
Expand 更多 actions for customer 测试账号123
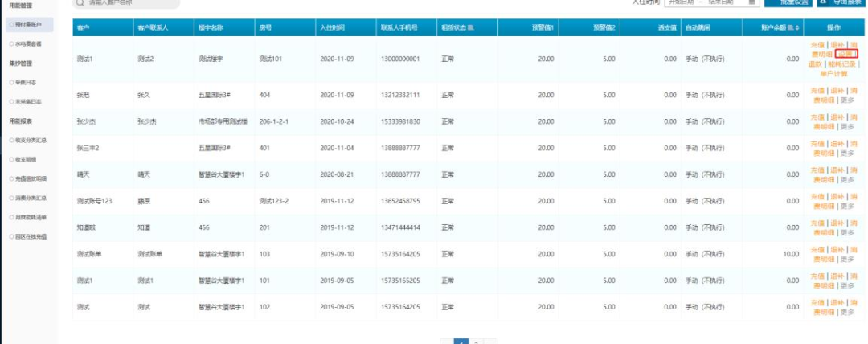(x=848, y=206)
